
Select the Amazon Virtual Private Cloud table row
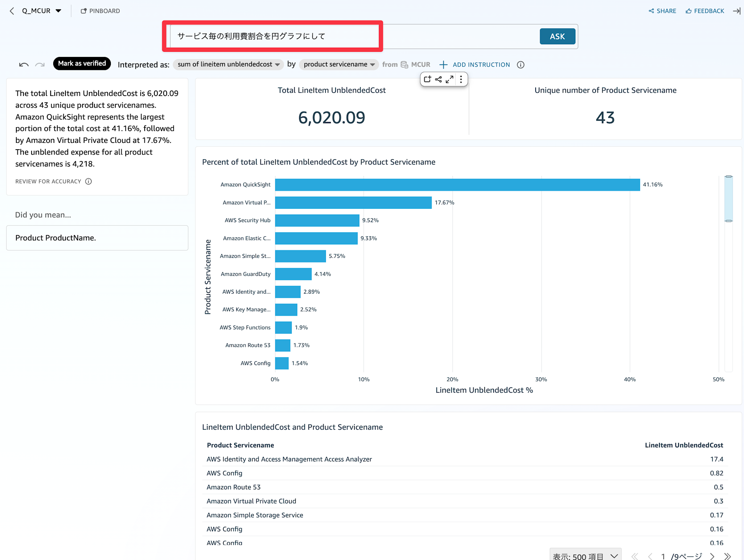coord(465,501)
